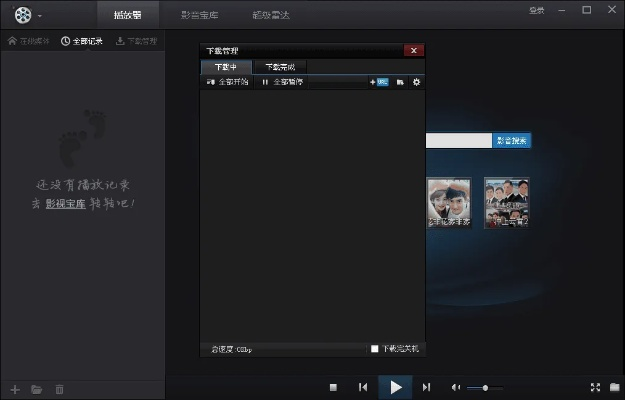Switch to 下载完成 tab
This screenshot has width=625, height=400.
pos(279,66)
